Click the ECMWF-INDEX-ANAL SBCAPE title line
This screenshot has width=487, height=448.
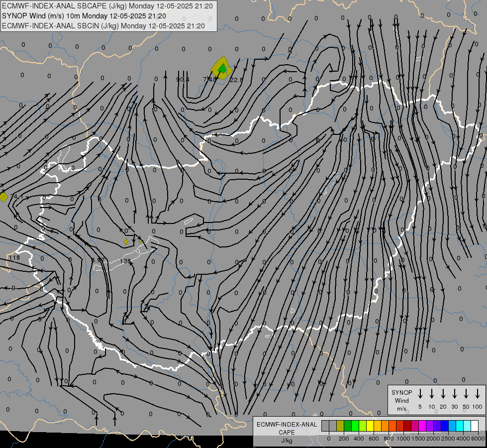[107, 6]
